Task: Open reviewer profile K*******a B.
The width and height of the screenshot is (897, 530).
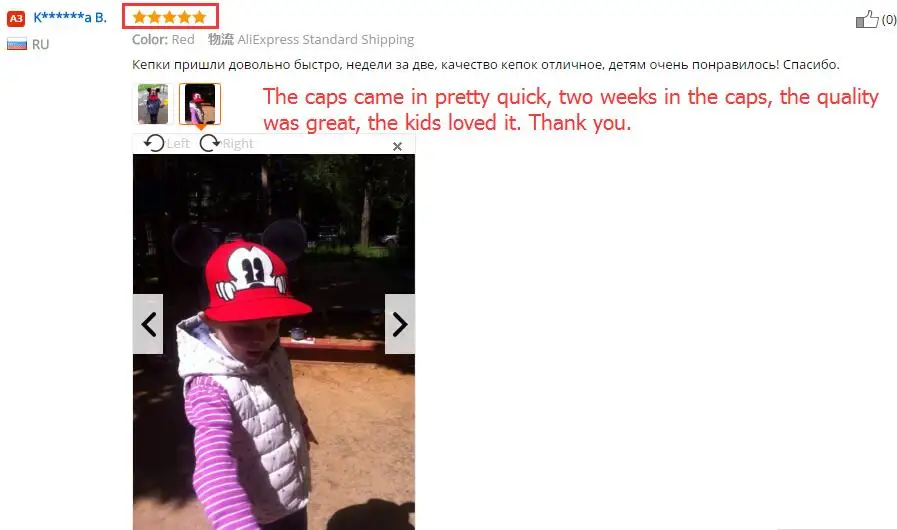Action: click(x=70, y=17)
